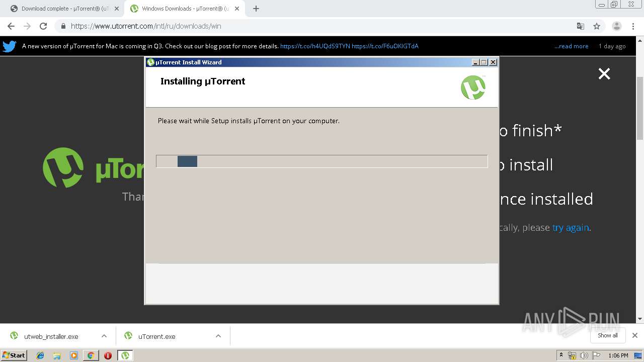Click the try again link

[x=571, y=228]
